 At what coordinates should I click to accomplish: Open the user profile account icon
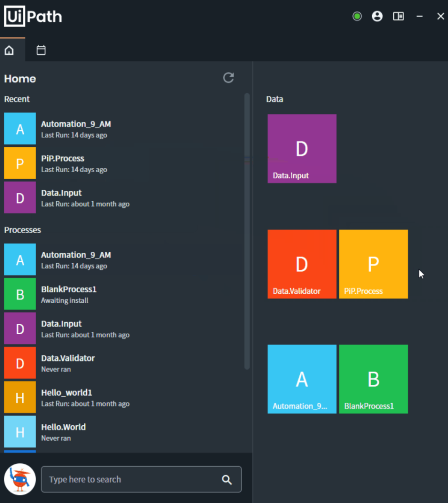tap(377, 17)
